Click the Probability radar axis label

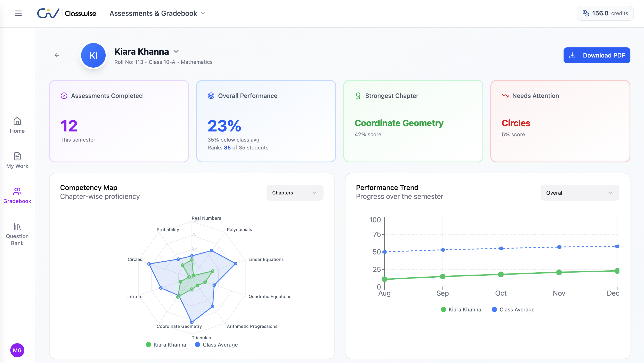(x=168, y=230)
